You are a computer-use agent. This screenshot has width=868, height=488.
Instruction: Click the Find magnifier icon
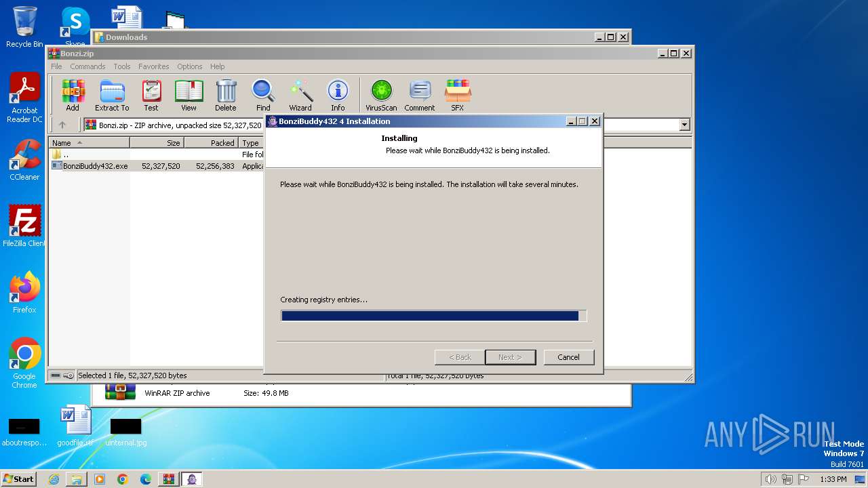point(263,95)
